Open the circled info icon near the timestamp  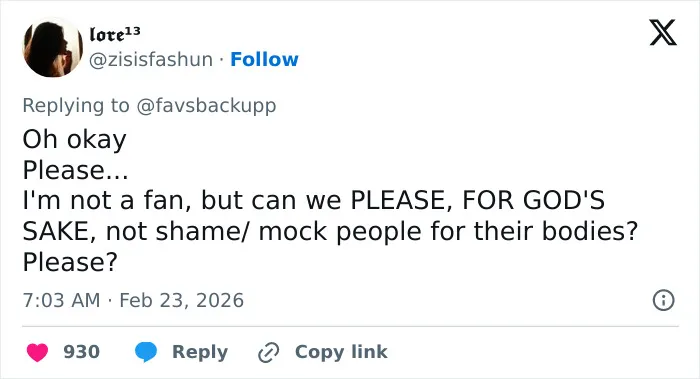tap(663, 300)
